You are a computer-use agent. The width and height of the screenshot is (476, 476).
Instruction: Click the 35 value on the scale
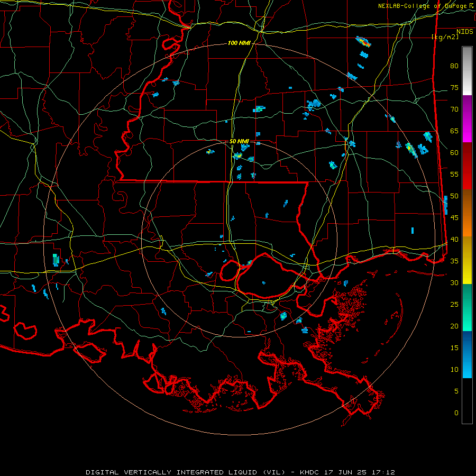454,261
